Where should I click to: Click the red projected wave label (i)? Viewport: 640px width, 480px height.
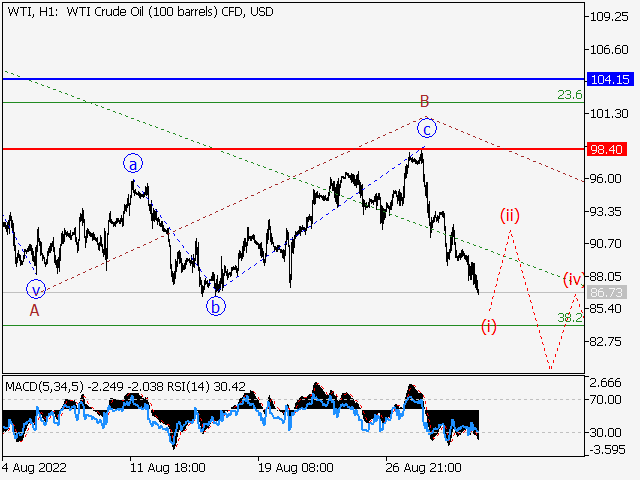pyautogui.click(x=489, y=326)
